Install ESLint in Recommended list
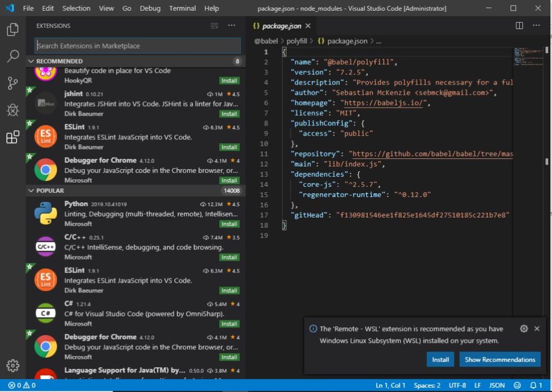This screenshot has width=552, height=392. tap(229, 147)
